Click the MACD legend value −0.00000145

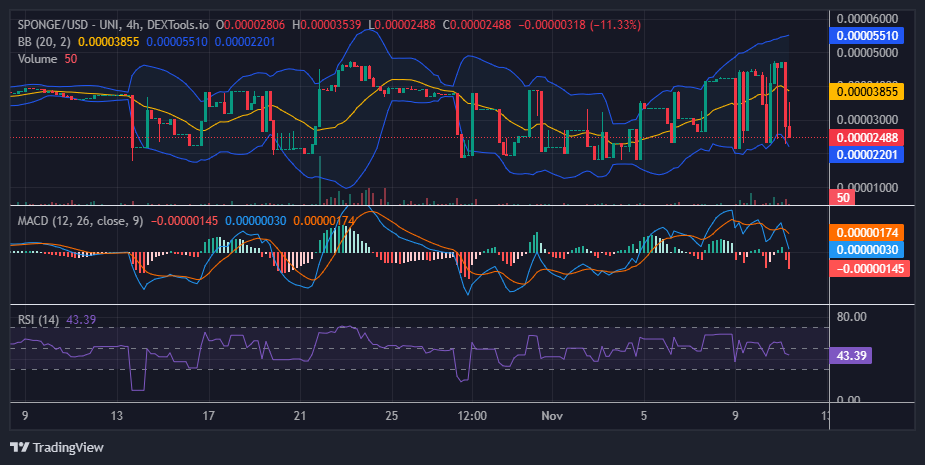pyautogui.click(x=185, y=221)
